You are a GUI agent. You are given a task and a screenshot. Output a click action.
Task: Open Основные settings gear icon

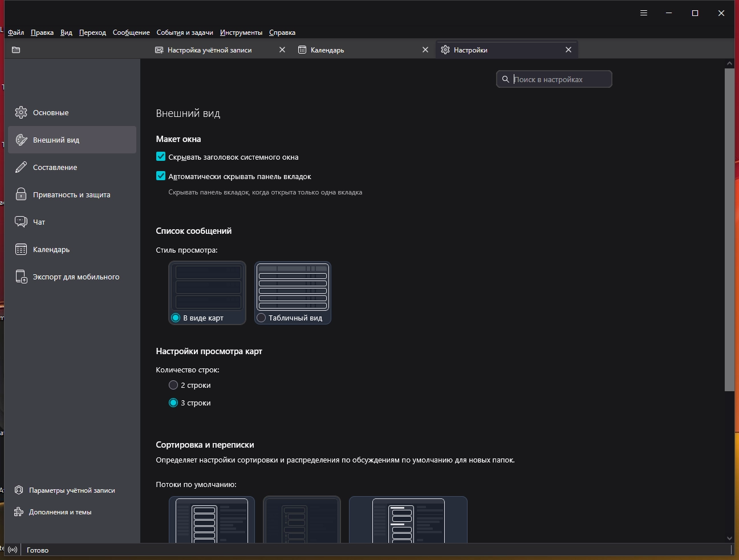tap(21, 112)
